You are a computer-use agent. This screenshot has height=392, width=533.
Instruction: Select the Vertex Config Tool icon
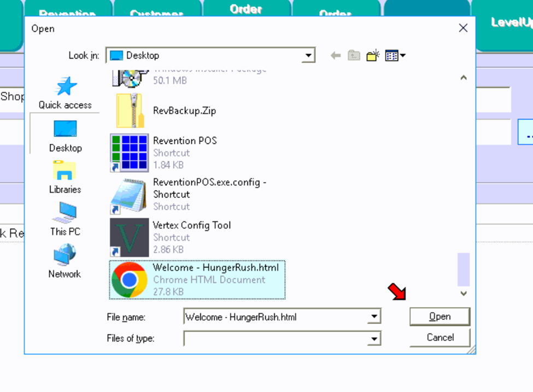[129, 237]
